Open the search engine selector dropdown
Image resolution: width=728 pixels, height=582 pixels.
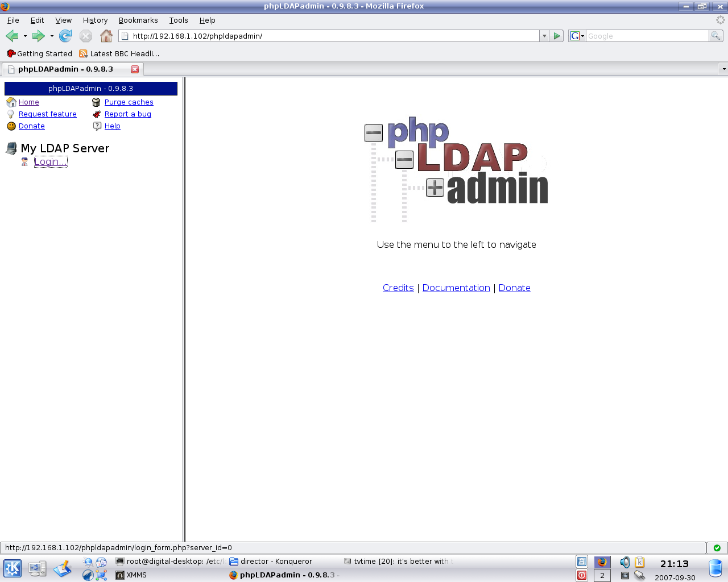point(577,36)
